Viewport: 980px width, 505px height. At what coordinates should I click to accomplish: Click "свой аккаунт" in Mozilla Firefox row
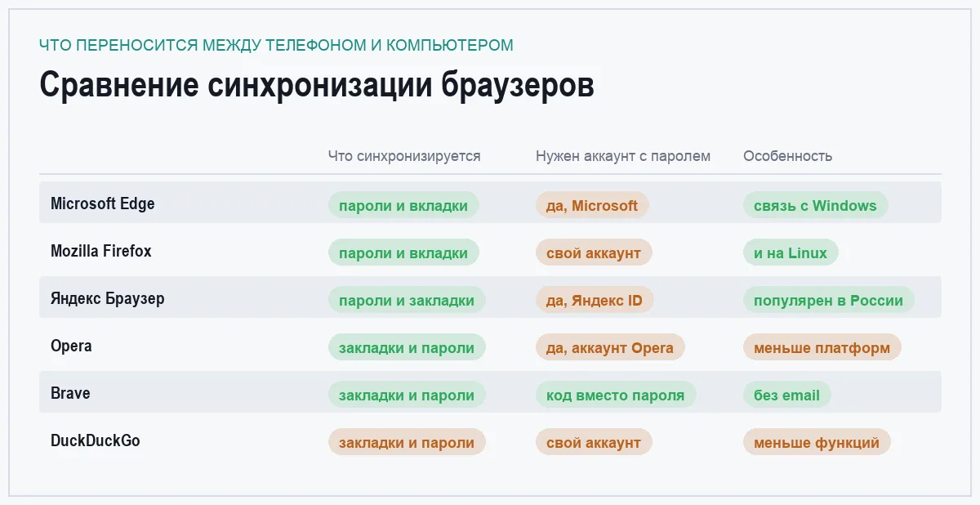click(594, 252)
